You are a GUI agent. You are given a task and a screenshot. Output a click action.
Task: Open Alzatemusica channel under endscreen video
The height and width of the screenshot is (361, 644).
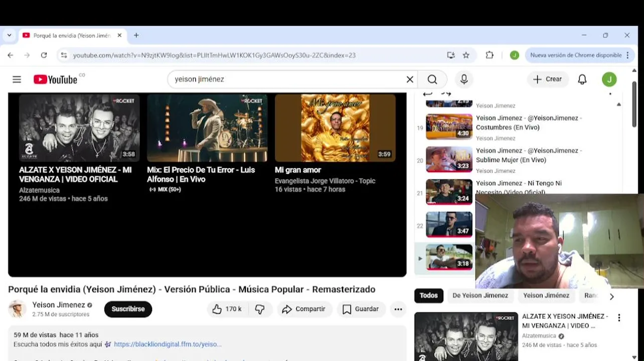(39, 190)
